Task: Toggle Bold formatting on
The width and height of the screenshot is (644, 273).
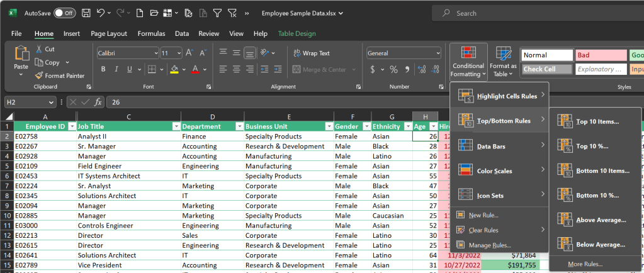Action: click(x=103, y=69)
